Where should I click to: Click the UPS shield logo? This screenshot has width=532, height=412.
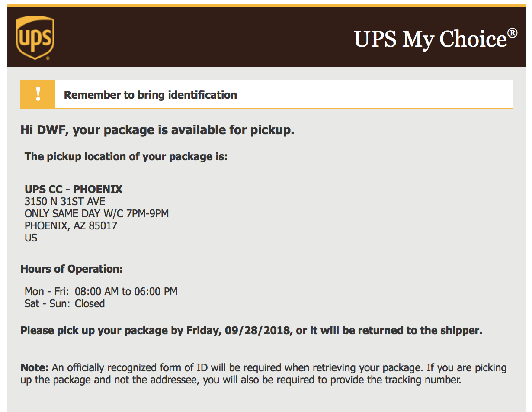pos(35,38)
